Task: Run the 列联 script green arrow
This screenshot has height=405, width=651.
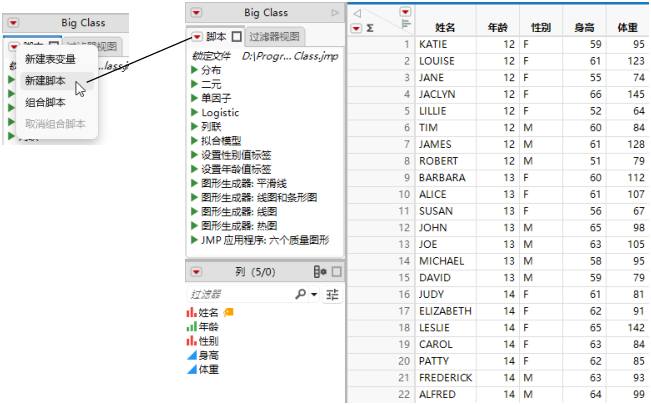Action: coord(194,126)
